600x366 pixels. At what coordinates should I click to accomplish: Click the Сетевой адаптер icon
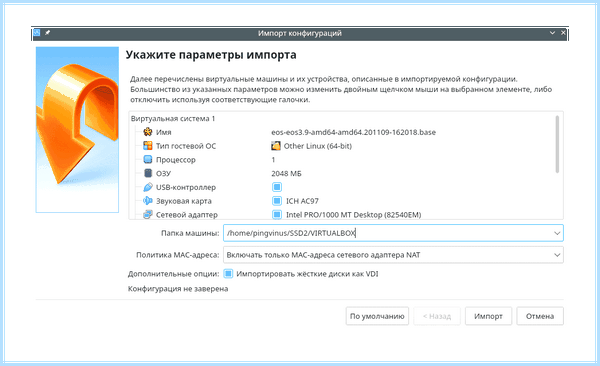point(148,214)
